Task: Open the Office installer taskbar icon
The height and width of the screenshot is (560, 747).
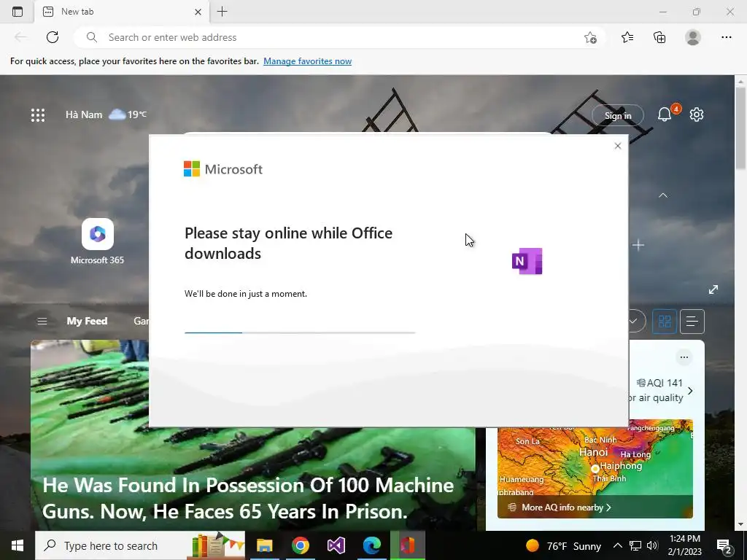Action: pos(407,545)
